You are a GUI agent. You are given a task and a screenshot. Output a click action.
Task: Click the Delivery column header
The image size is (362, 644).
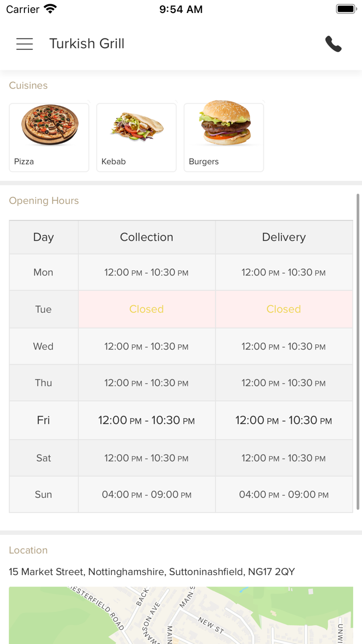coord(284,237)
